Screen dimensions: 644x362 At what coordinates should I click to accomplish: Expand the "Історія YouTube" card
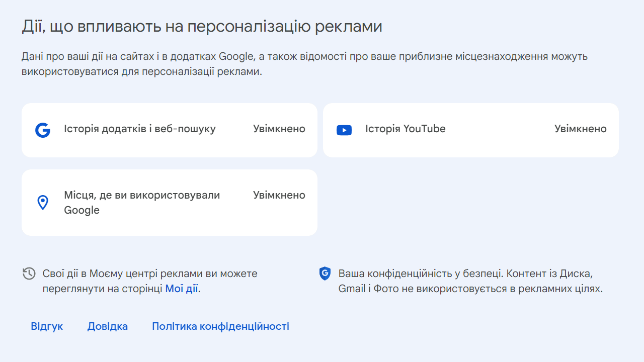[x=471, y=129]
